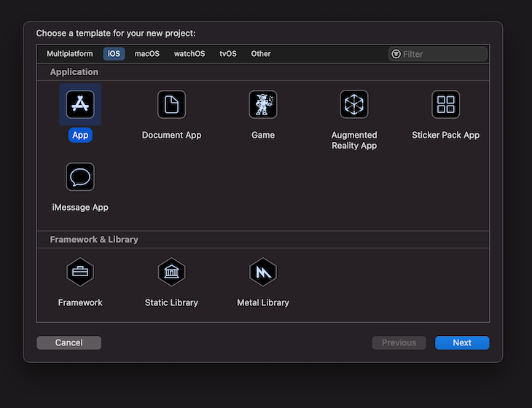This screenshot has width=532, height=408.
Task: Select the Metal Library icon
Action: 263,272
